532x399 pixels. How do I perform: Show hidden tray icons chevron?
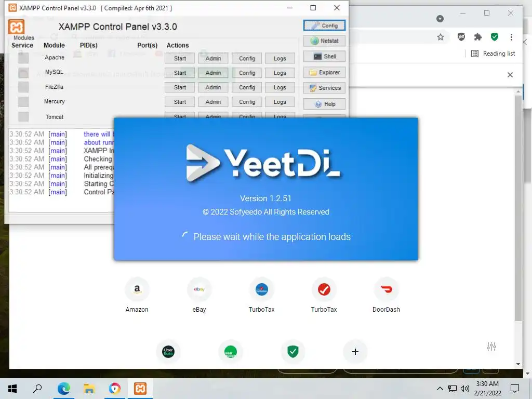click(440, 389)
